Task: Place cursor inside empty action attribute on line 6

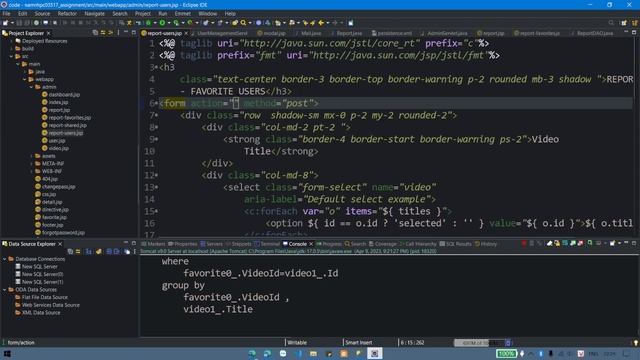Action: coord(236,104)
